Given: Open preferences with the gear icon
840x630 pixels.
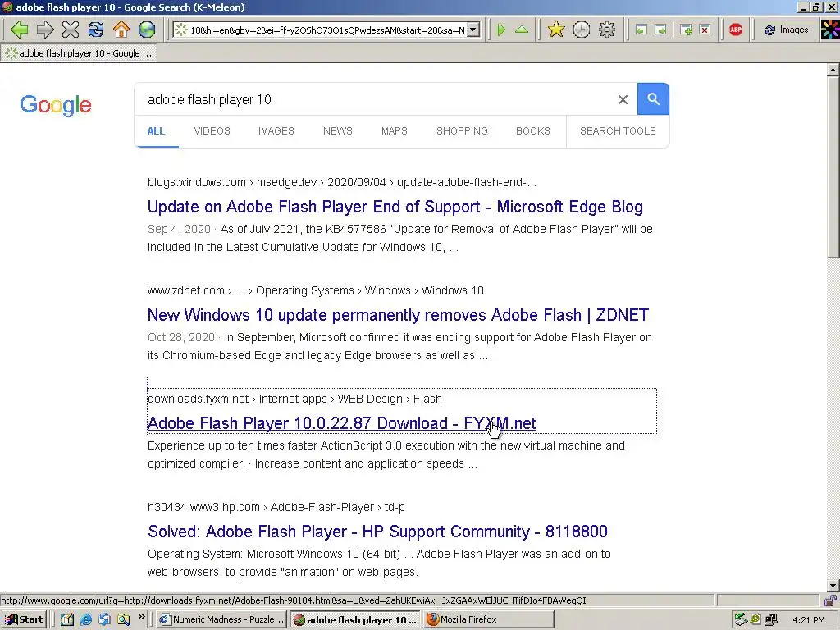Looking at the screenshot, I should point(606,30).
